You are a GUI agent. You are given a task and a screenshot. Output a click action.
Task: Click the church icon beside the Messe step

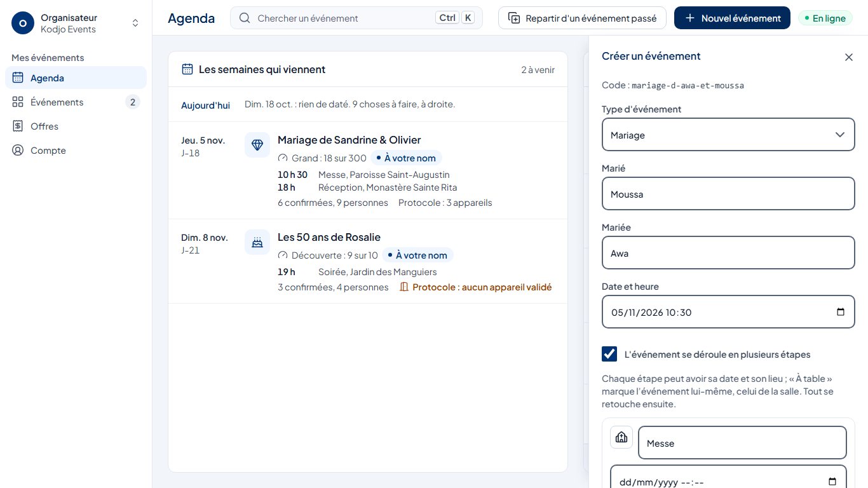click(621, 437)
